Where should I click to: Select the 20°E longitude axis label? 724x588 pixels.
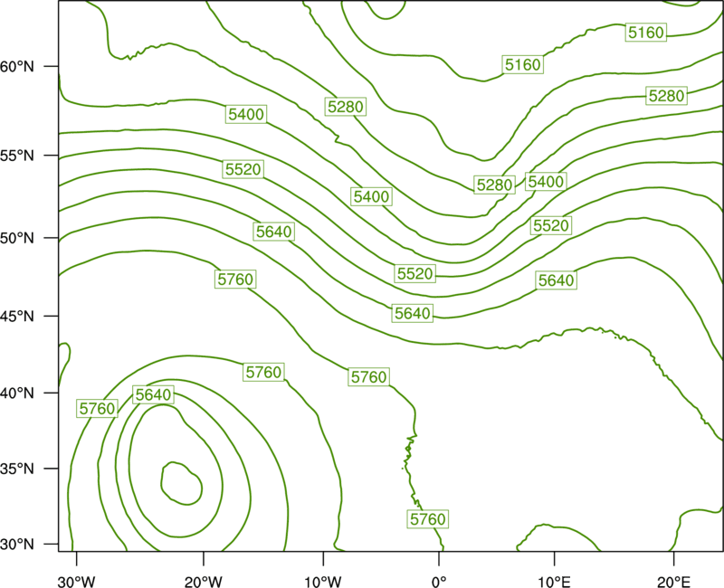tap(673, 582)
